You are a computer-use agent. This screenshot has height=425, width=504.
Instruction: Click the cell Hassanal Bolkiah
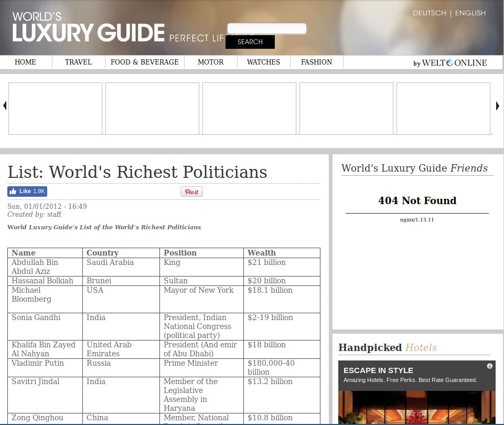(x=45, y=281)
